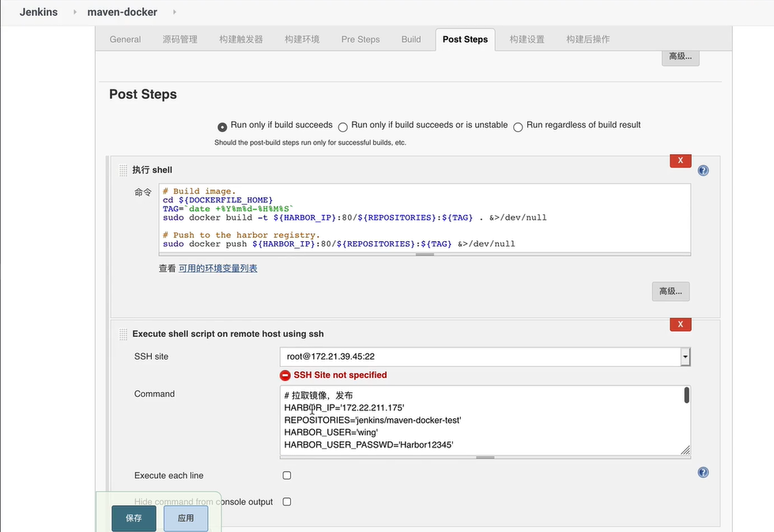The height and width of the screenshot is (532, 774).
Task: Click the sudo docker push line
Action: click(338, 243)
